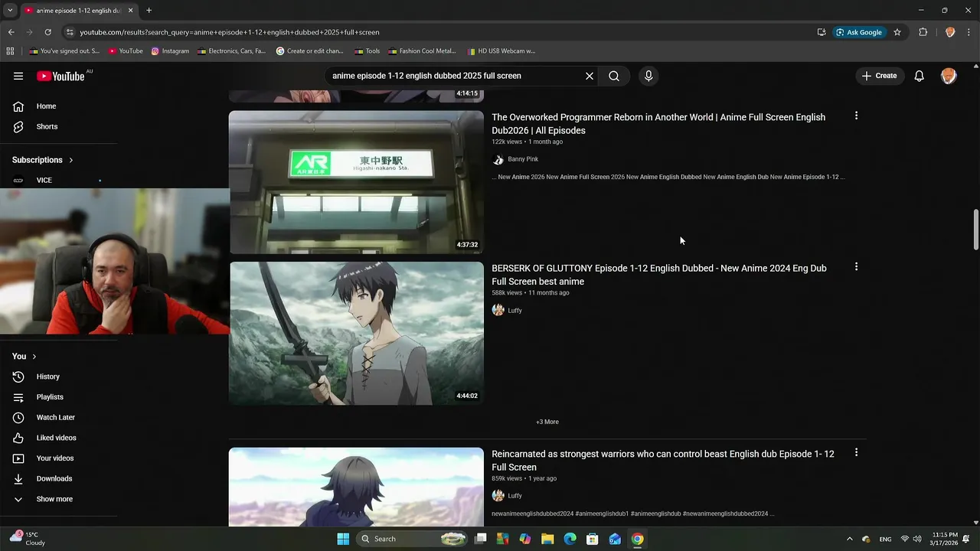Image resolution: width=980 pixels, height=551 pixels.
Task: Open tab search dropdown
Action: pyautogui.click(x=10, y=11)
